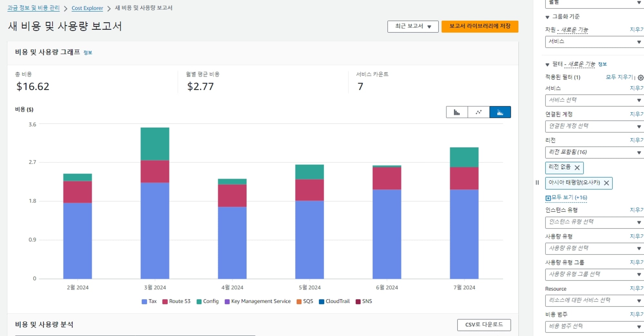Click the 5월 2024 stacked bar
The width and height of the screenshot is (644, 336).
(x=309, y=222)
